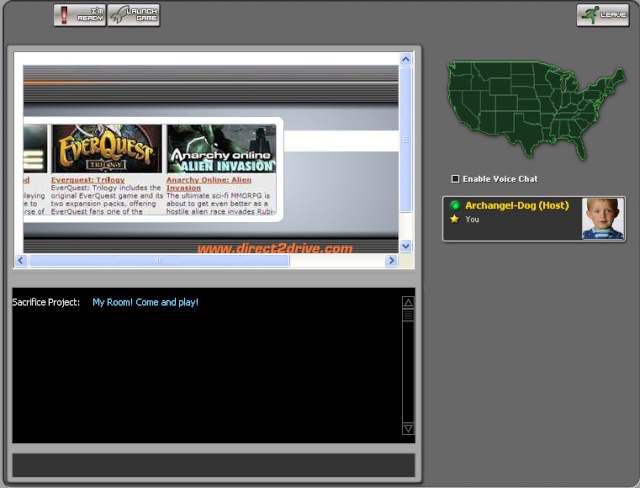This screenshot has width=640, height=488.
Task: Click the Anarchy Online Alien Invasion banner
Action: [221, 149]
